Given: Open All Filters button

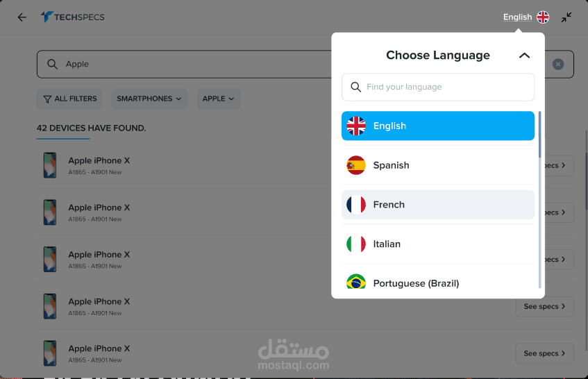Looking at the screenshot, I should point(69,99).
